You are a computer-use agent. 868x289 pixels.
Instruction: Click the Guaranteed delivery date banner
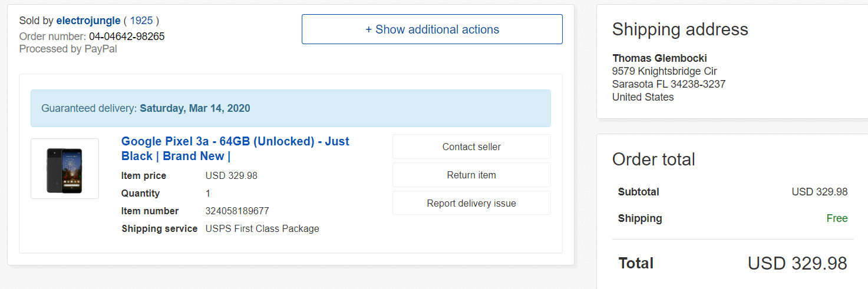[291, 108]
